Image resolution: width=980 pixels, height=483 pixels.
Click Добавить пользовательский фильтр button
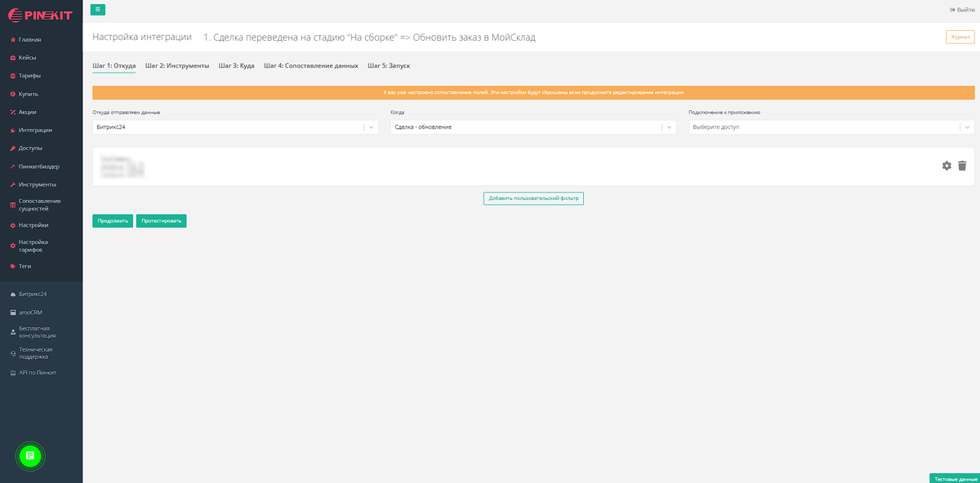[533, 198]
